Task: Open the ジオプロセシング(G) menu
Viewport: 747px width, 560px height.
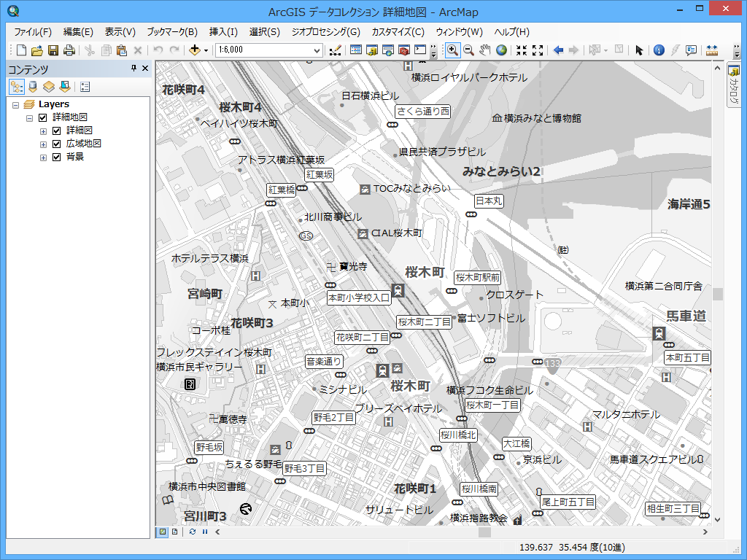Action: click(x=326, y=32)
